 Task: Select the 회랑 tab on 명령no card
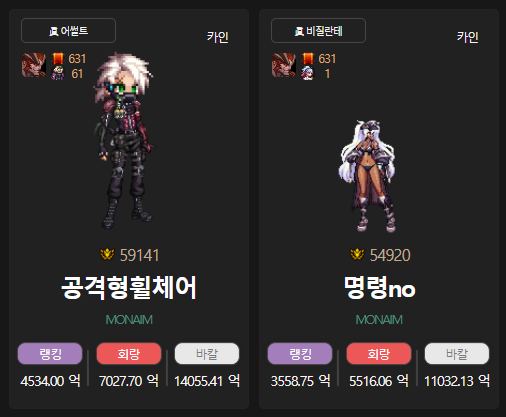tap(379, 354)
